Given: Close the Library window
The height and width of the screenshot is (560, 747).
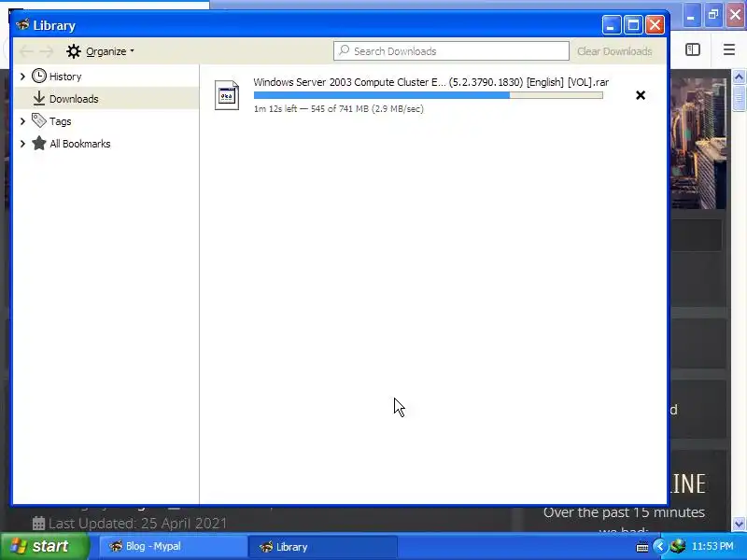Looking at the screenshot, I should (x=655, y=25).
